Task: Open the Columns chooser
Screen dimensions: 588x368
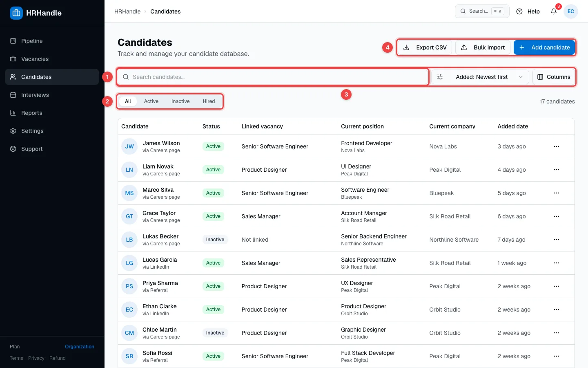Action: 554,77
